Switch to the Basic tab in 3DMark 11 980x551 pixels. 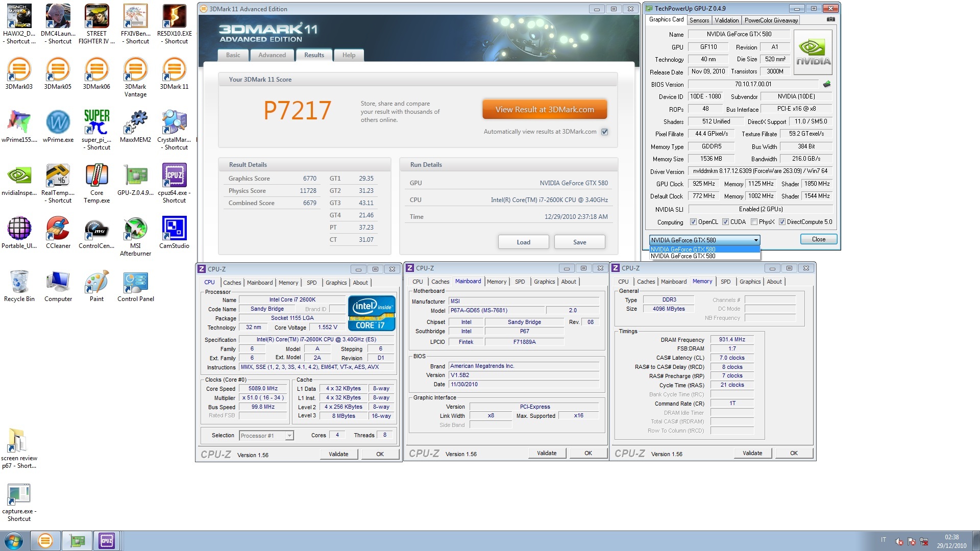[233, 55]
